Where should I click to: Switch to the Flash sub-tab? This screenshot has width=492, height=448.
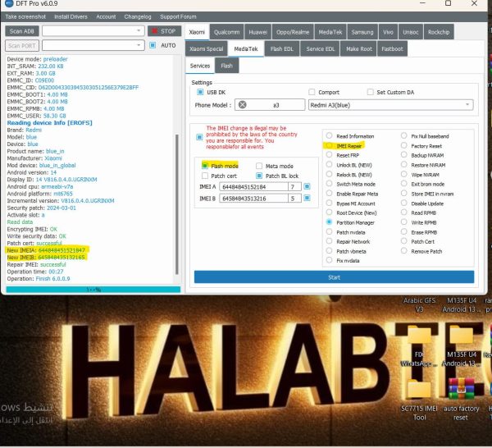click(226, 66)
